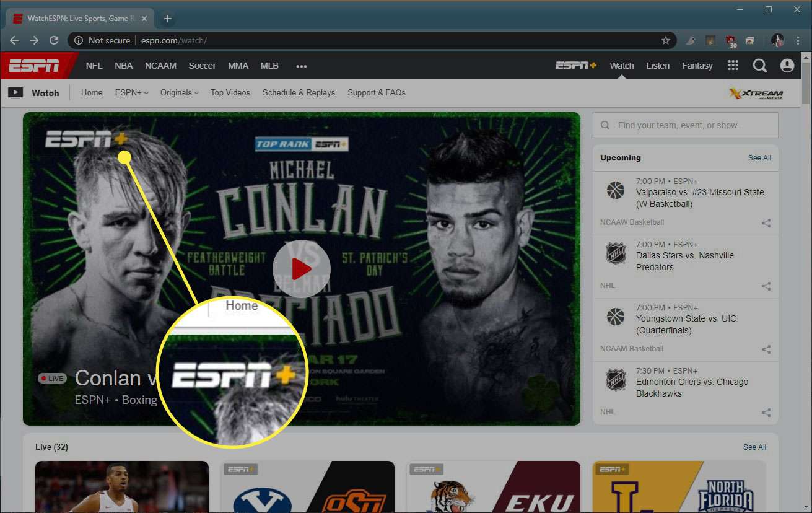Screen dimensions: 812x513
Task: Click the basketball icon for Valparaiso game
Action: [x=616, y=190]
